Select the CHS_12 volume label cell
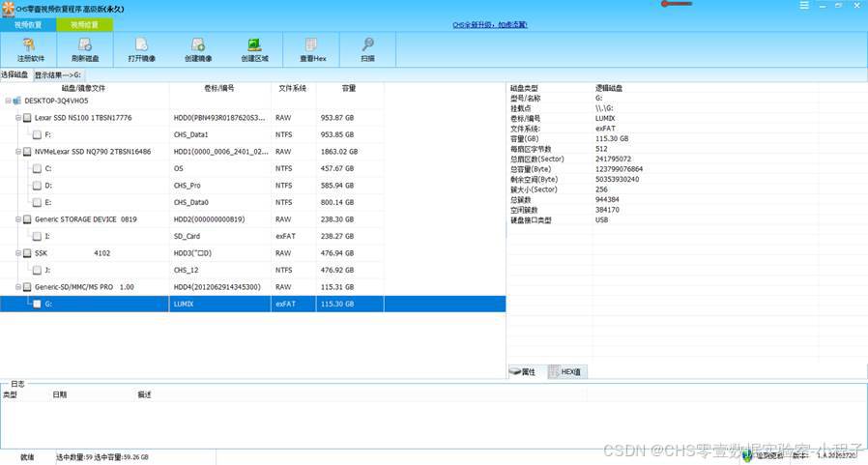The image size is (868, 465). pos(186,270)
